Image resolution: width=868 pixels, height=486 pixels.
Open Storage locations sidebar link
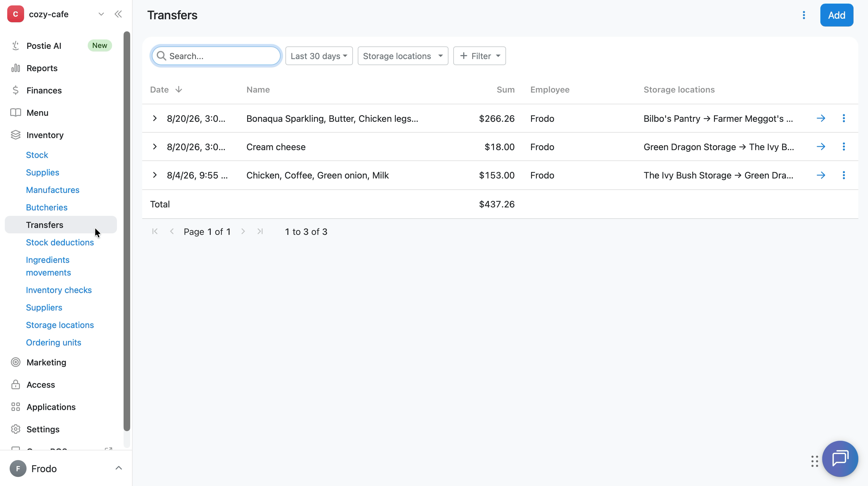[60, 325]
